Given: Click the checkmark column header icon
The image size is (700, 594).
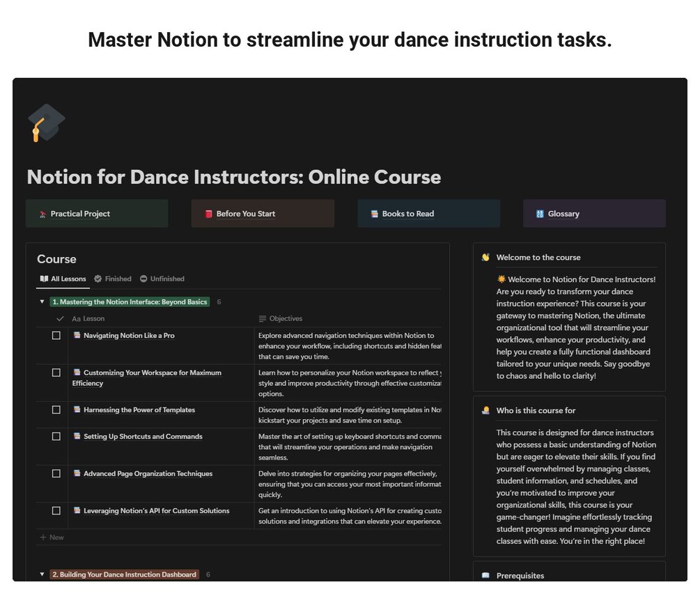Looking at the screenshot, I should 61,318.
